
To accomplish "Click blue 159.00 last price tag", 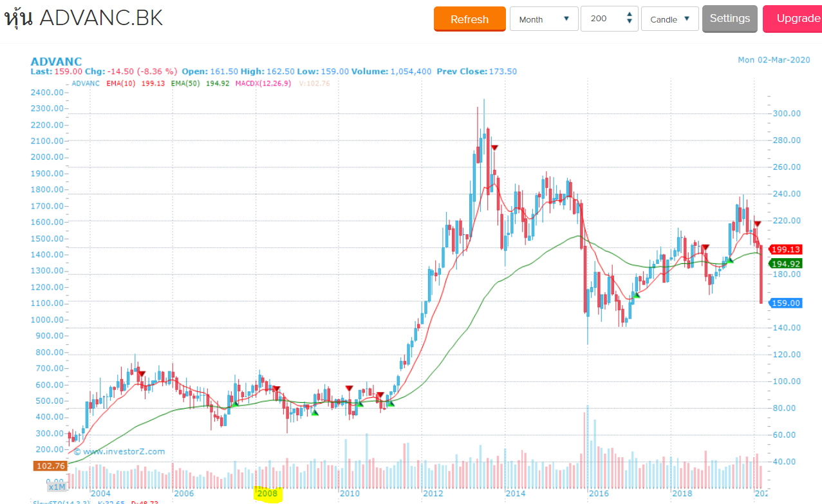I will 786,303.
